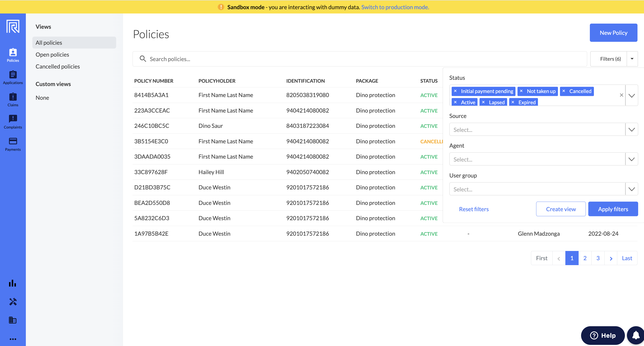This screenshot has height=346, width=644.
Task: Click the None custom view entry
Action: point(42,98)
